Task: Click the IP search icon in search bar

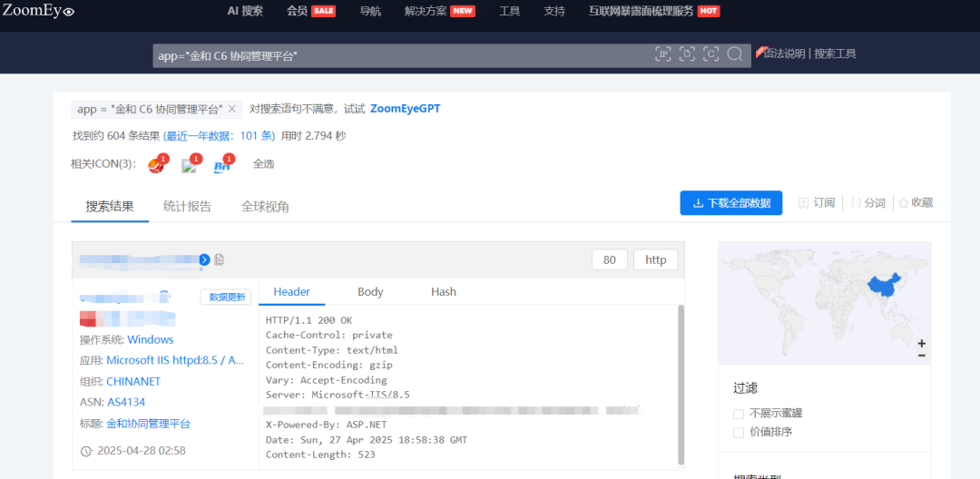Action: (x=662, y=54)
